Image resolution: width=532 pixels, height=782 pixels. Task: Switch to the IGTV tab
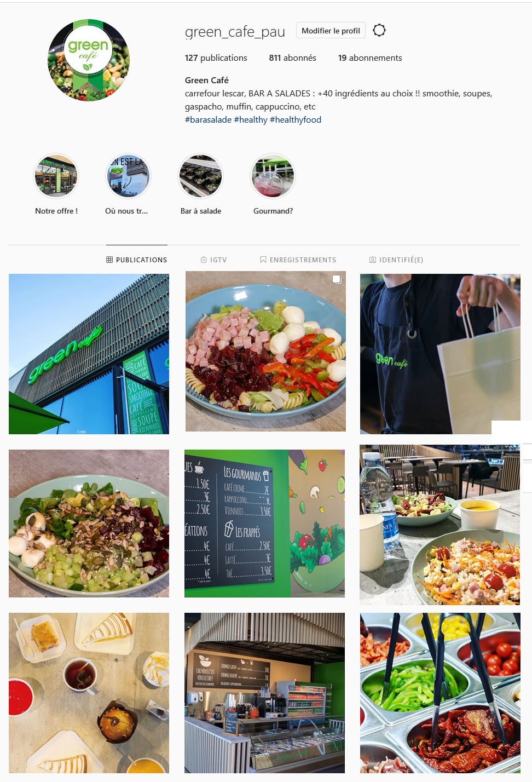[213, 260]
